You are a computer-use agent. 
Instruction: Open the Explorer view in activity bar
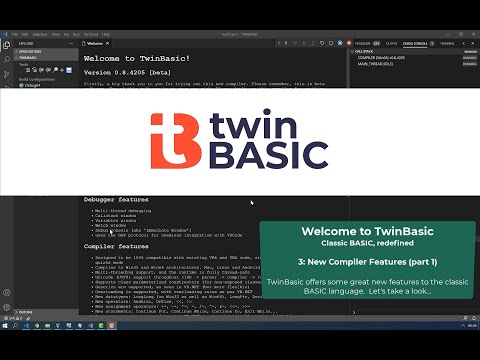6,45
